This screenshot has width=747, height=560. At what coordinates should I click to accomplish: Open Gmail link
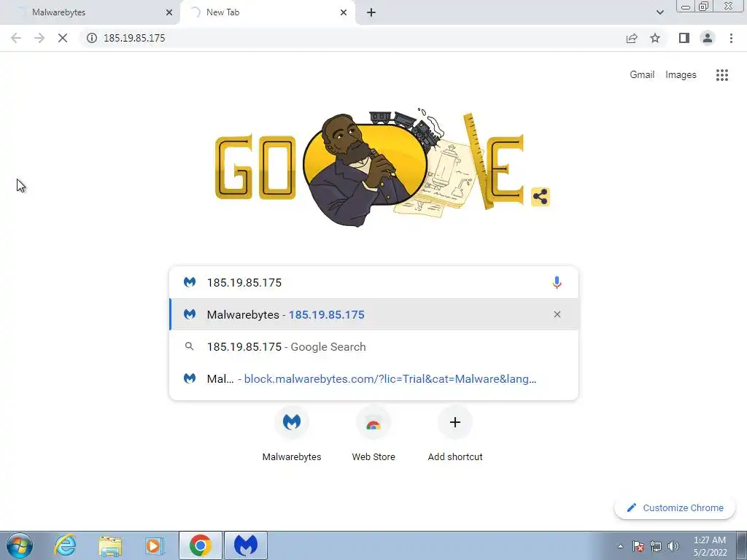(x=642, y=75)
